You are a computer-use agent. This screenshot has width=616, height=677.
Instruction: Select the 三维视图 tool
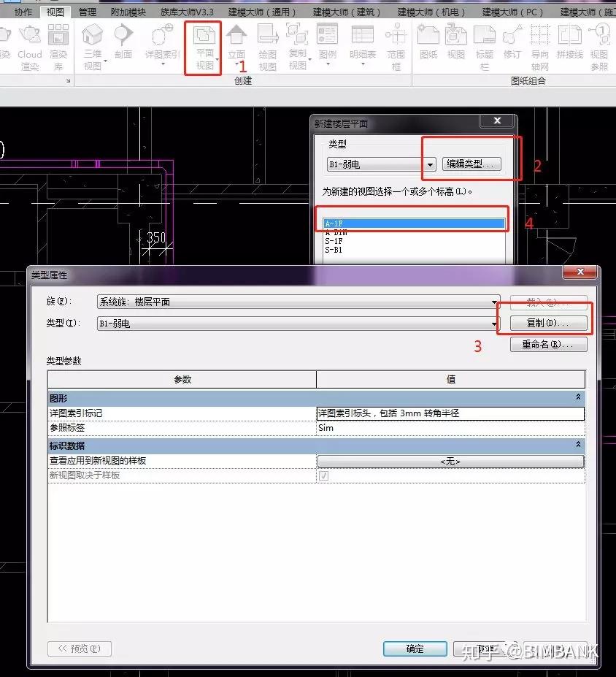click(x=92, y=47)
